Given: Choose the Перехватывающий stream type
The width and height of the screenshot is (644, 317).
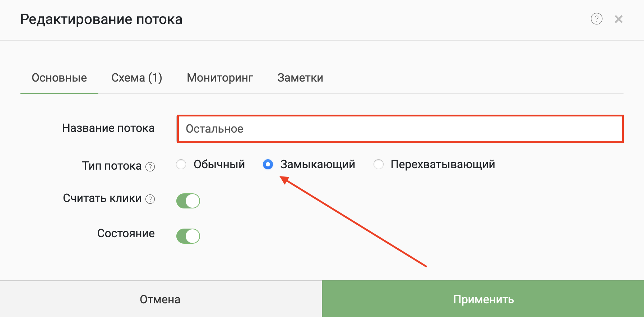Looking at the screenshot, I should click(x=379, y=164).
